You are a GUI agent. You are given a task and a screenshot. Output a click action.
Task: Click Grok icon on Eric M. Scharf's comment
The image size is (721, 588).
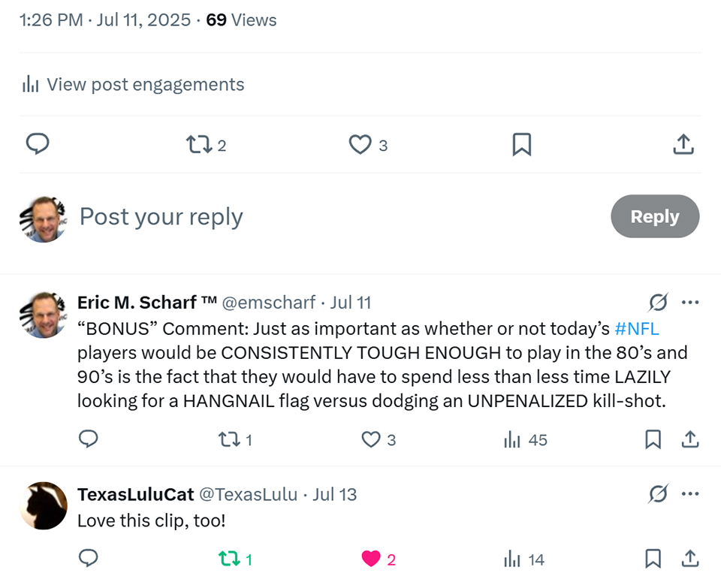pyautogui.click(x=658, y=303)
